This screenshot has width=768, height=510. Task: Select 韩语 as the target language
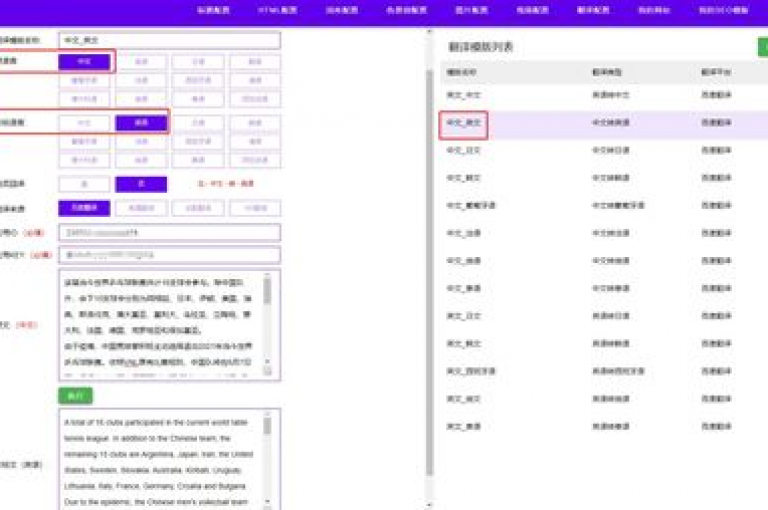point(255,123)
